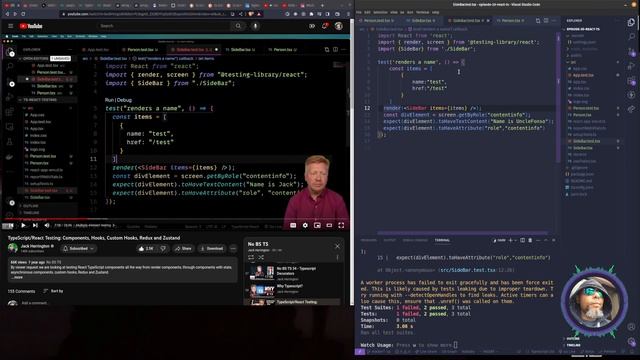Open Source Control in activity bar

tap(631, 51)
